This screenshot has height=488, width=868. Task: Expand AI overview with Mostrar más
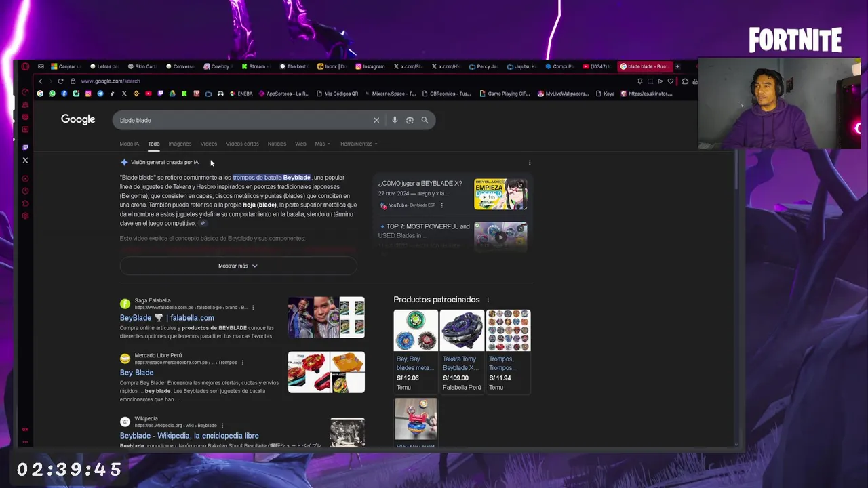[x=238, y=266]
